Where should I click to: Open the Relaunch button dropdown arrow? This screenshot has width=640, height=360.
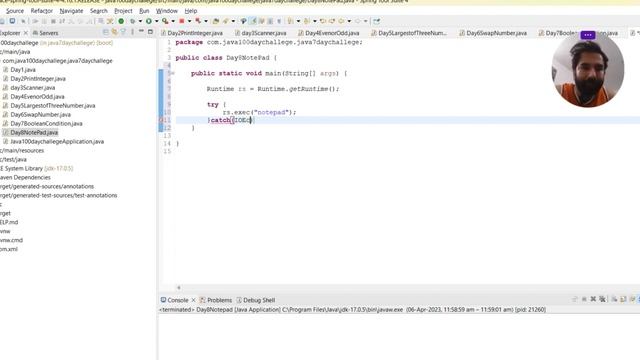pos(205,21)
